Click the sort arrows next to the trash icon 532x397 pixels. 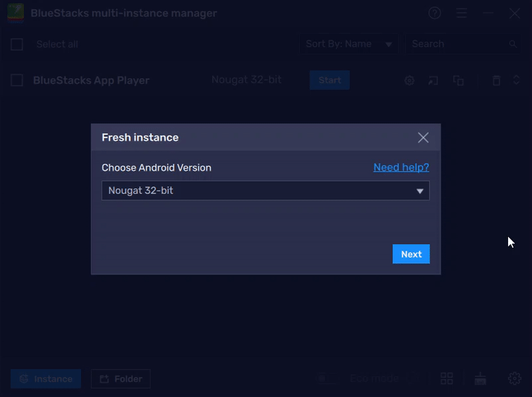click(515, 80)
